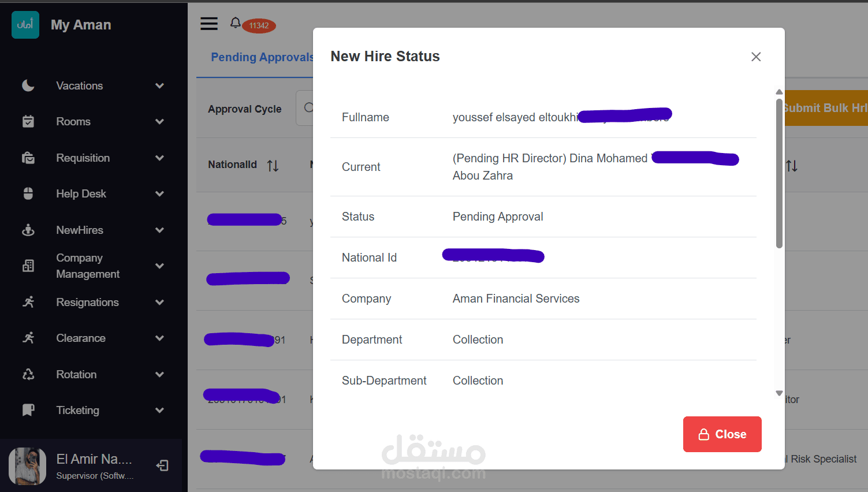
Task: Expand the Vacations menu chevron
Action: click(x=160, y=85)
